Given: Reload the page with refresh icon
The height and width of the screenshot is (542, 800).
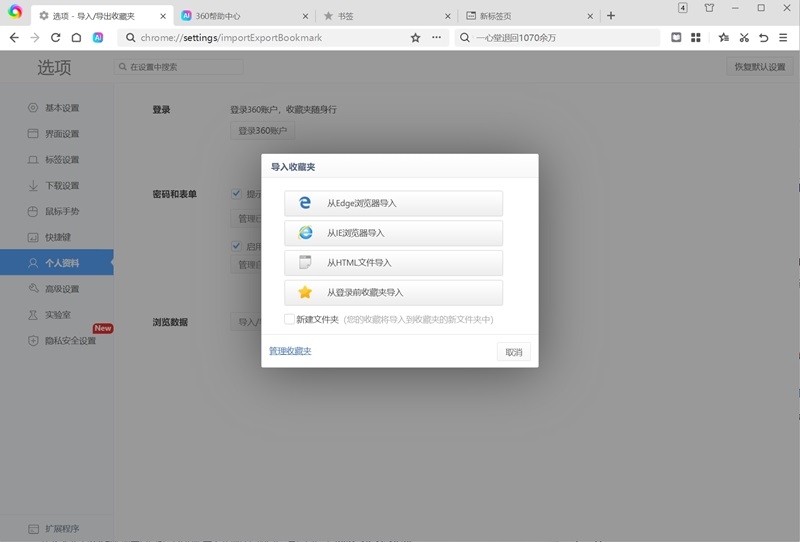Looking at the screenshot, I should pos(56,37).
